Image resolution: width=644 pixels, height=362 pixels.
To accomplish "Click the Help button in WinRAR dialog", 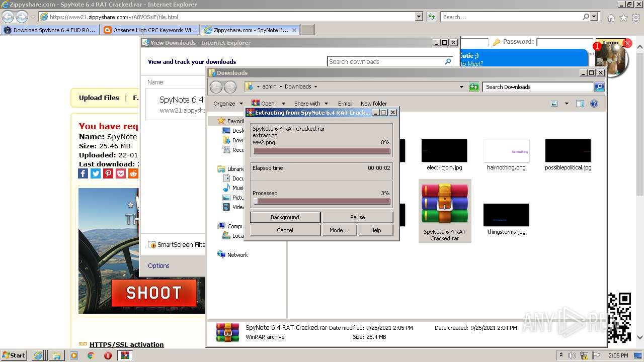I will 376,230.
